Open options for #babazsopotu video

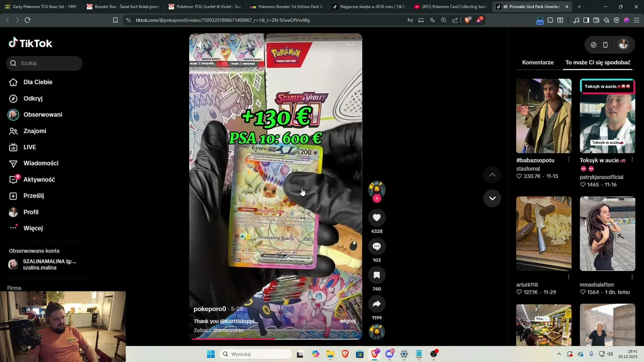click(x=569, y=159)
